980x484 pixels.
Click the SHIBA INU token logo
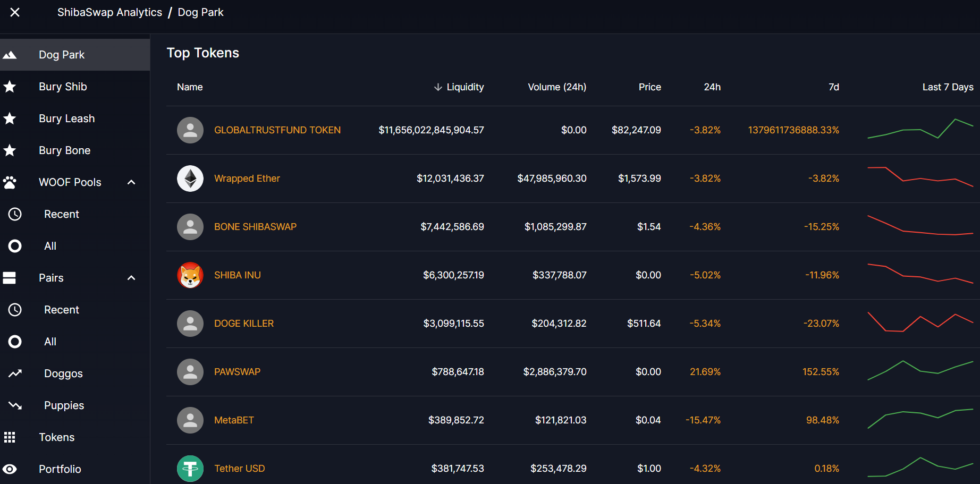pos(190,275)
